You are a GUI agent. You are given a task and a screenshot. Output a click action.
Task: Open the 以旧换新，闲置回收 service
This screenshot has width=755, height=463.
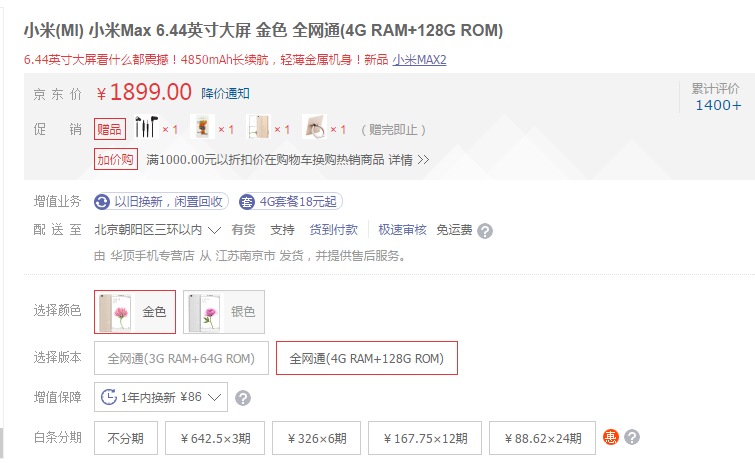(161, 202)
